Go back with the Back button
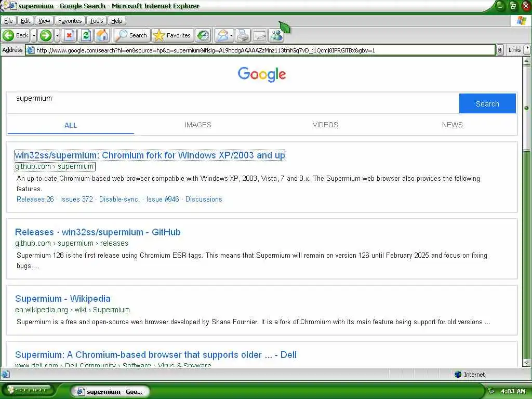 [16, 35]
